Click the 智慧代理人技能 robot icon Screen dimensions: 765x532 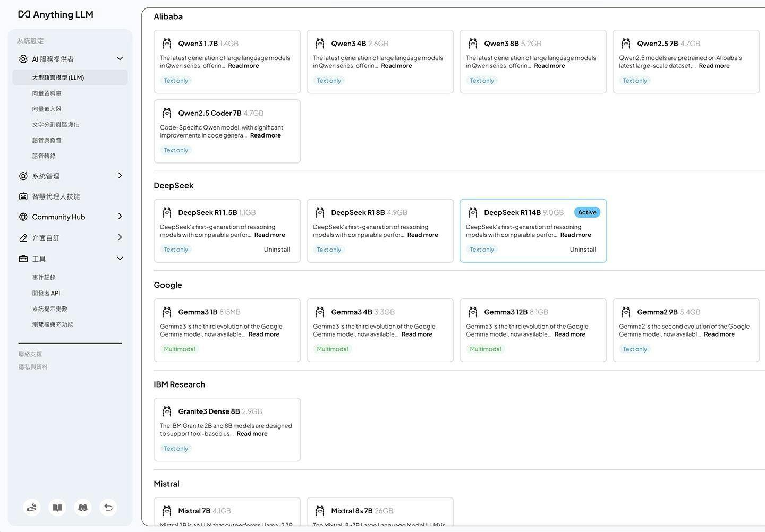[23, 196]
